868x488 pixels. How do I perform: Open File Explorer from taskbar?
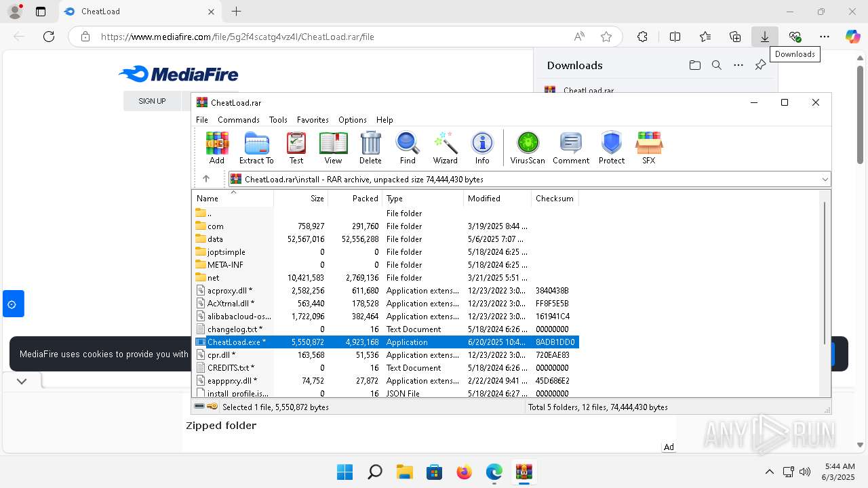[405, 472]
